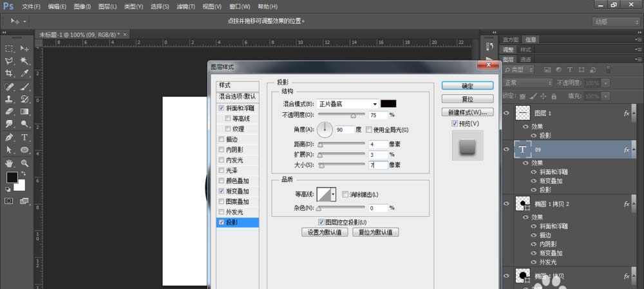Select the Eyedropper tool

pos(24,74)
